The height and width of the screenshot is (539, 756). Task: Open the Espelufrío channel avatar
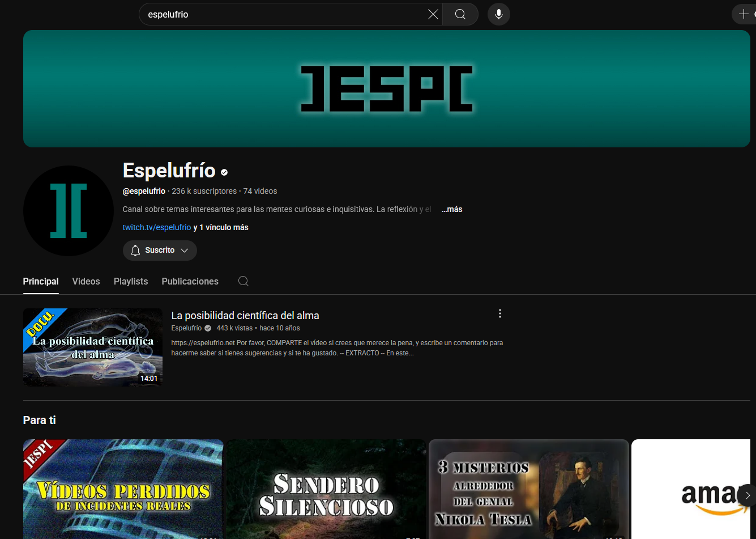(x=69, y=211)
